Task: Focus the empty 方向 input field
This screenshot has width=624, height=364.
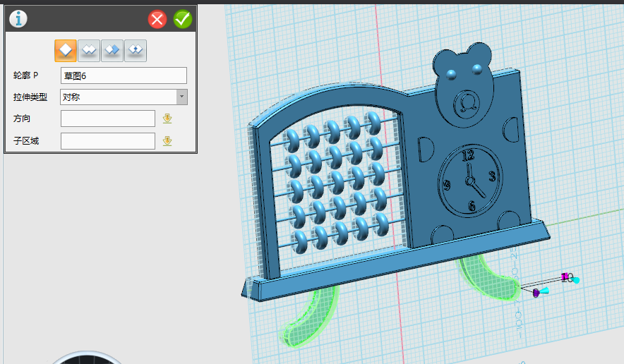Action: [x=107, y=119]
